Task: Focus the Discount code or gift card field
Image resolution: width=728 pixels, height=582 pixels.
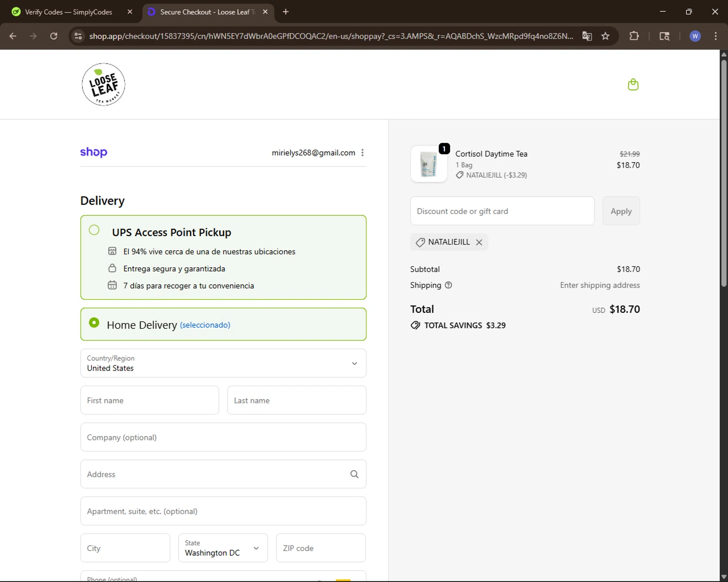Action: [502, 211]
